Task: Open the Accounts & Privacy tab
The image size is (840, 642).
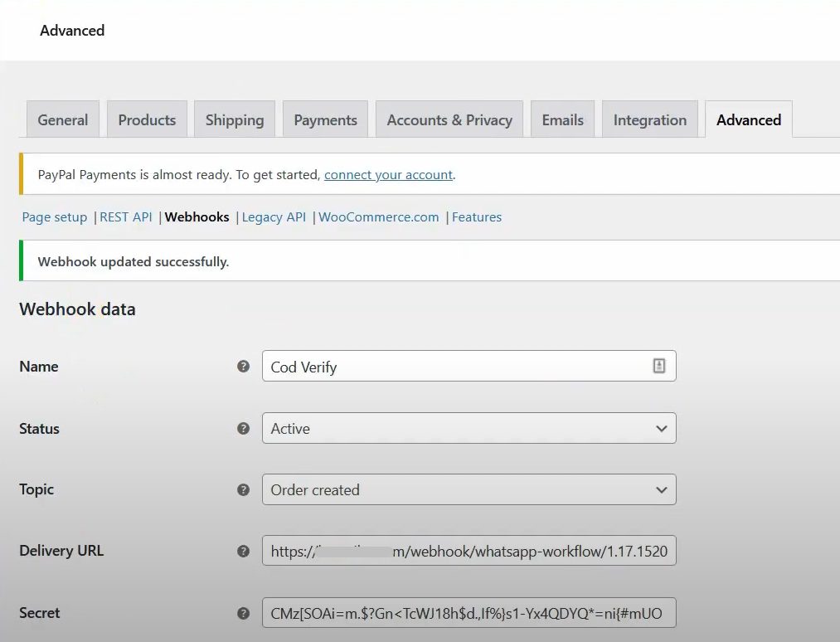Action: pos(449,119)
